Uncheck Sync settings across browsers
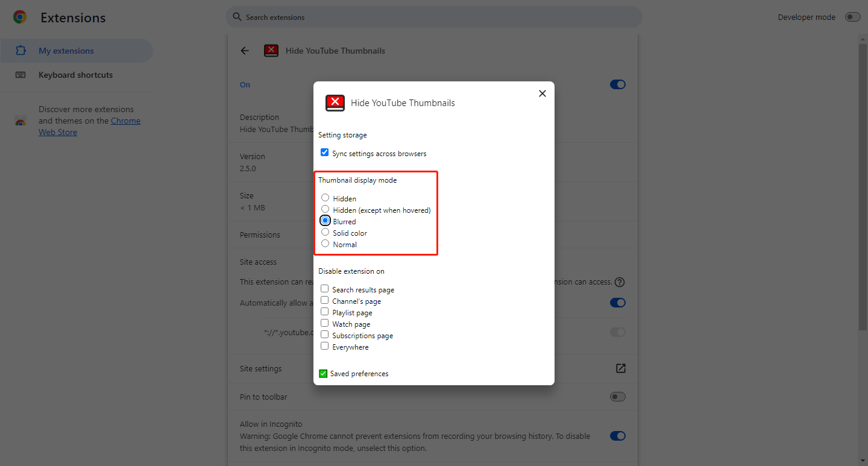Image resolution: width=868 pixels, height=466 pixels. coord(324,153)
